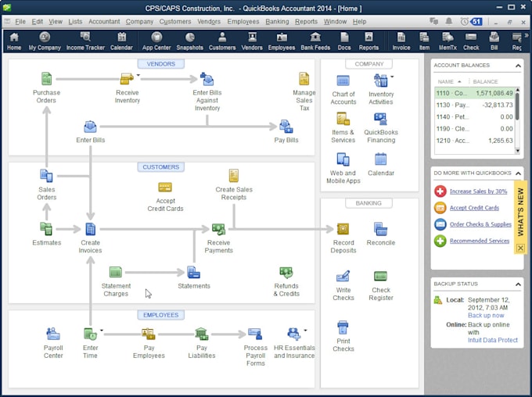Open Refunds & Credits icon

(x=286, y=272)
